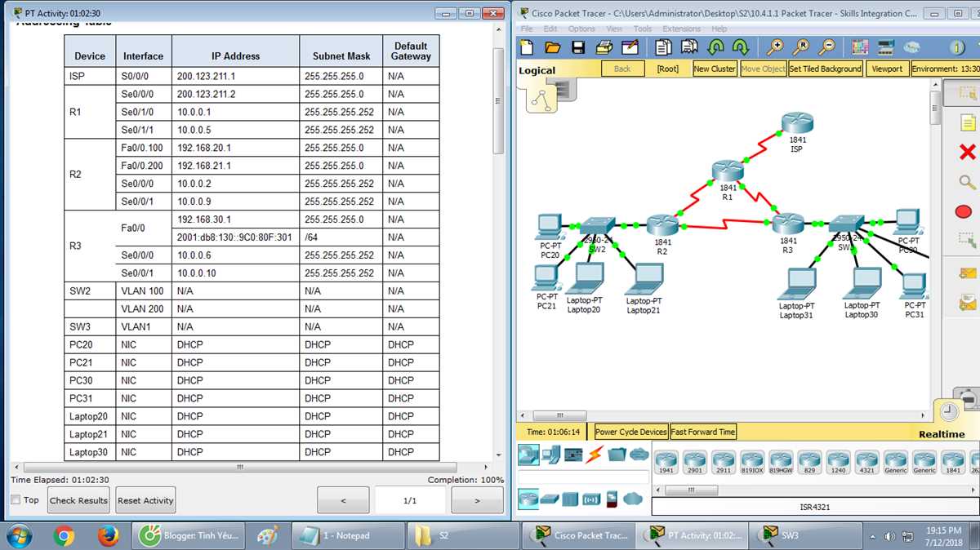Select the red X Delete tool
Viewport: 980px width, 550px height.
tap(967, 153)
